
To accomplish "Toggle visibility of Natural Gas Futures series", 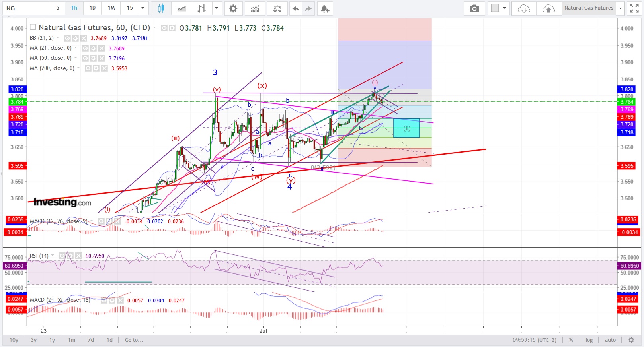I will [164, 28].
